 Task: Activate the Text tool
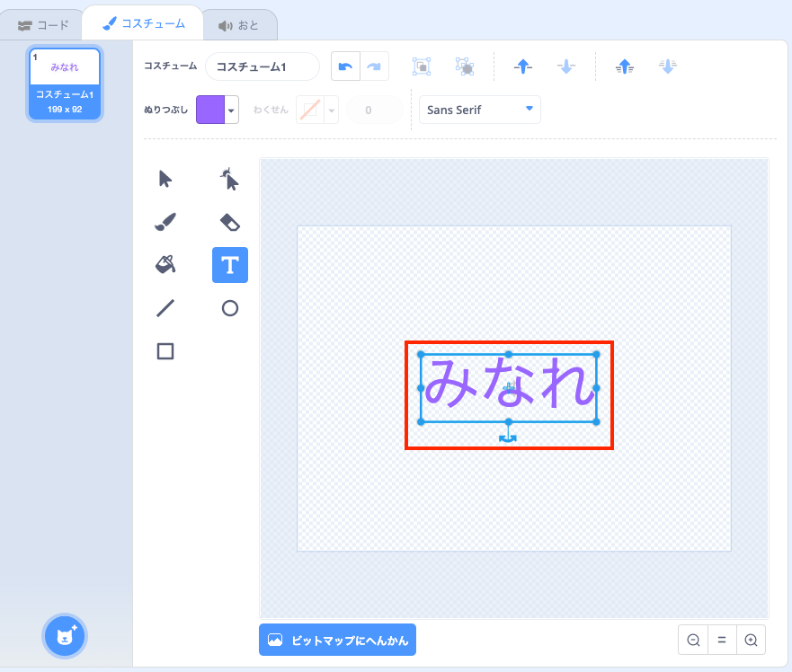(x=230, y=264)
